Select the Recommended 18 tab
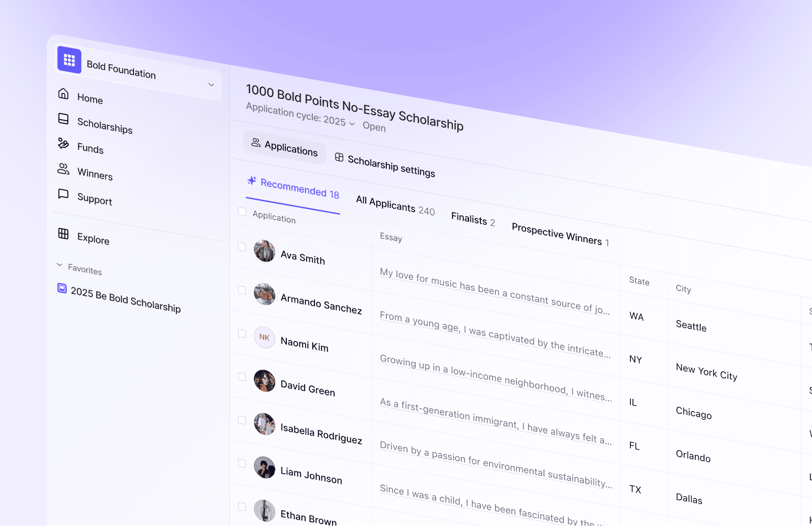812x526 pixels. click(293, 188)
